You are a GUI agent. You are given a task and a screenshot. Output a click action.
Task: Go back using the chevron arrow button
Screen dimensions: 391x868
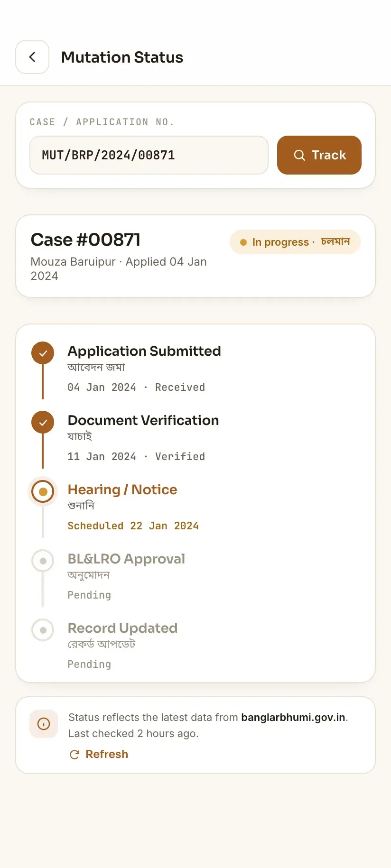(32, 57)
